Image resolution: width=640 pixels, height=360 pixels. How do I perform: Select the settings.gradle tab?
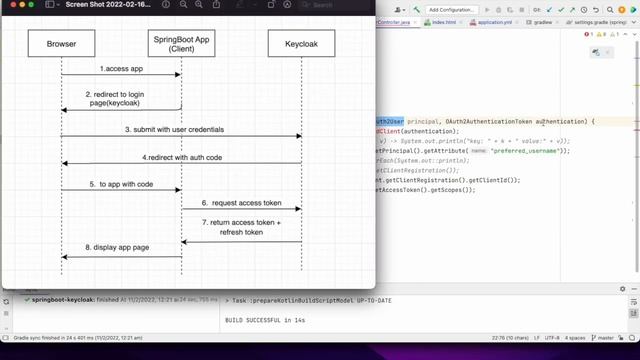(x=596, y=22)
